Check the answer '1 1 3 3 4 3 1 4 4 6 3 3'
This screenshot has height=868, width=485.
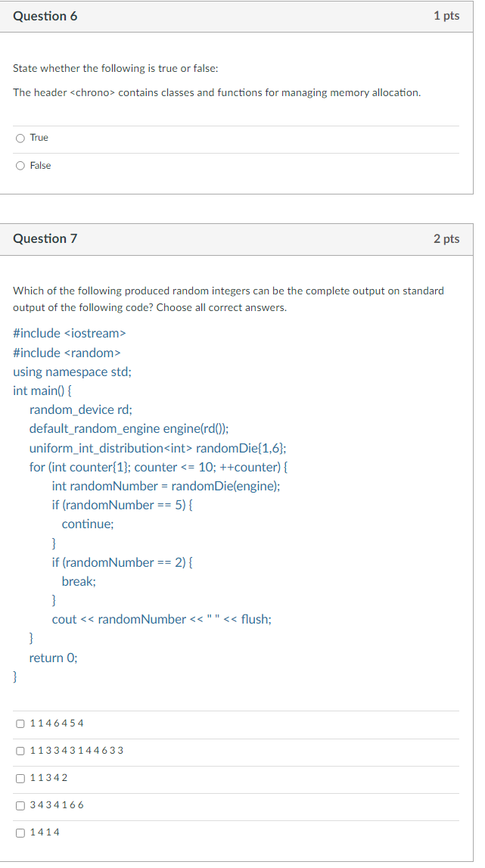20,751
